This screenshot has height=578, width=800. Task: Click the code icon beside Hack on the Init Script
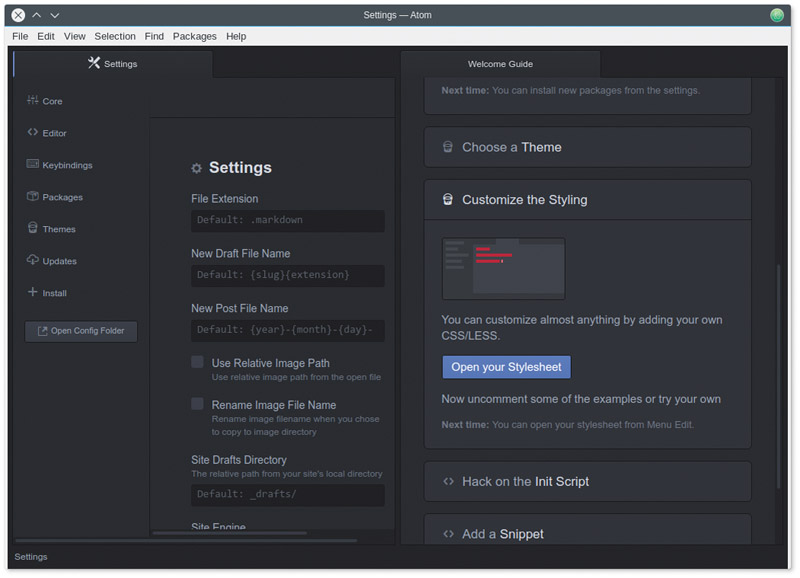click(x=448, y=481)
